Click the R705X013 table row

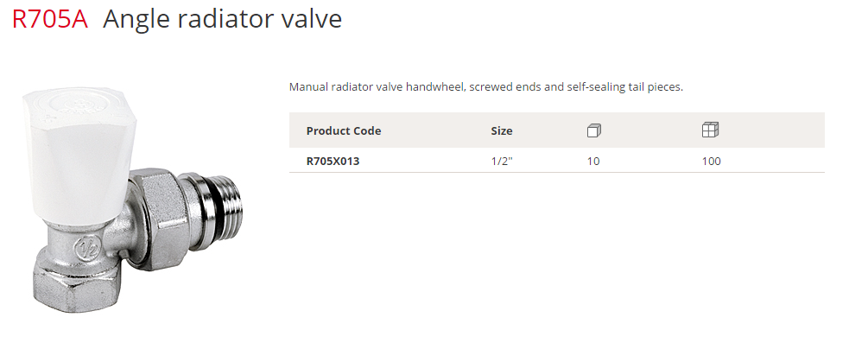click(x=557, y=162)
